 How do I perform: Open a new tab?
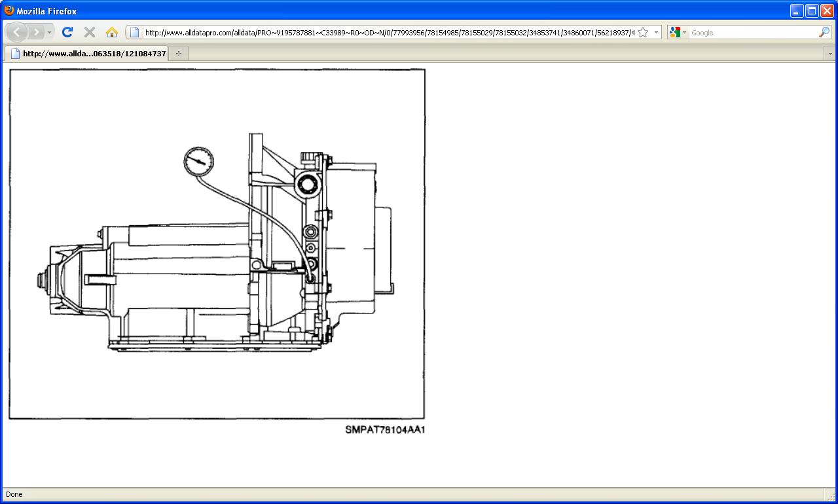178,54
